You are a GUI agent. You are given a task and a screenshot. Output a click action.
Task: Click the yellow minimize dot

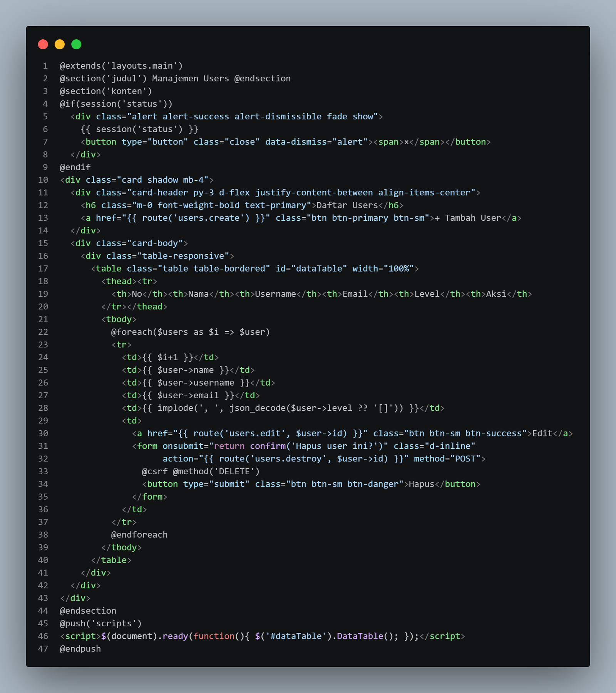60,44
